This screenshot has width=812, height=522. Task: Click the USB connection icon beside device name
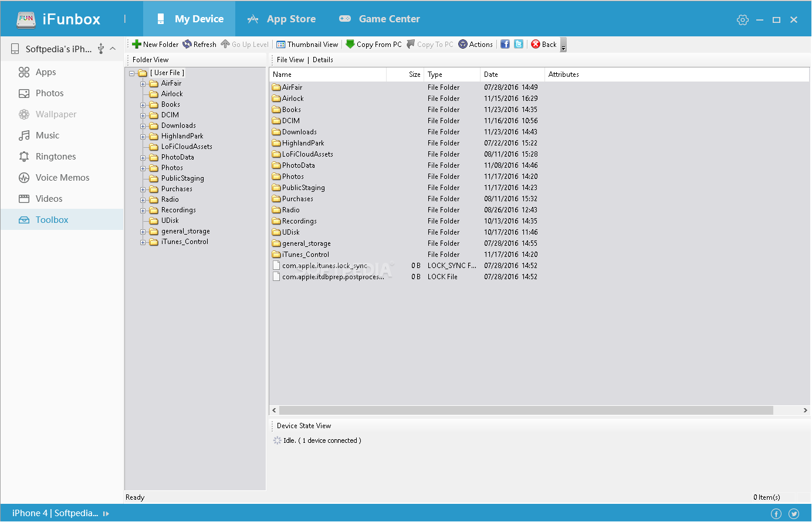(x=101, y=49)
